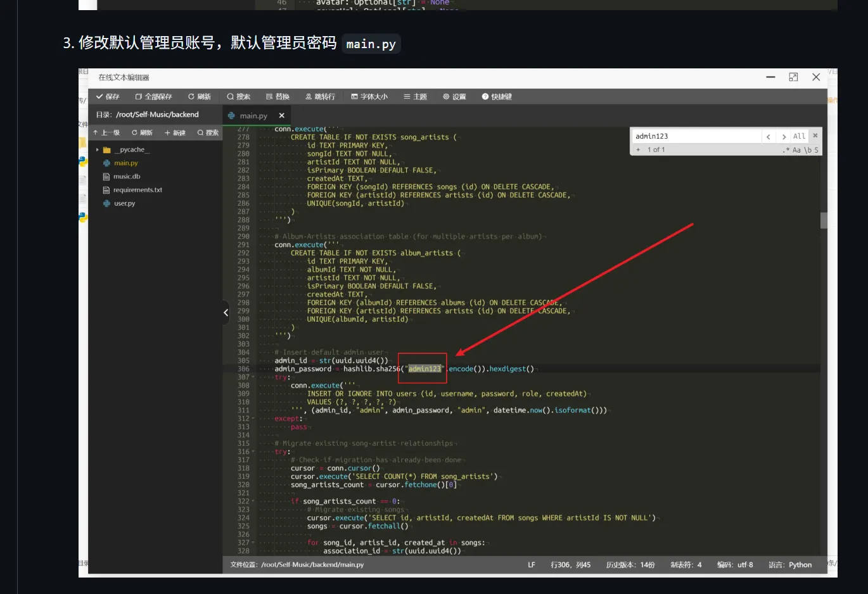The height and width of the screenshot is (594, 868).
Task: Go up with 上一级 in file panel
Action: [x=106, y=132]
